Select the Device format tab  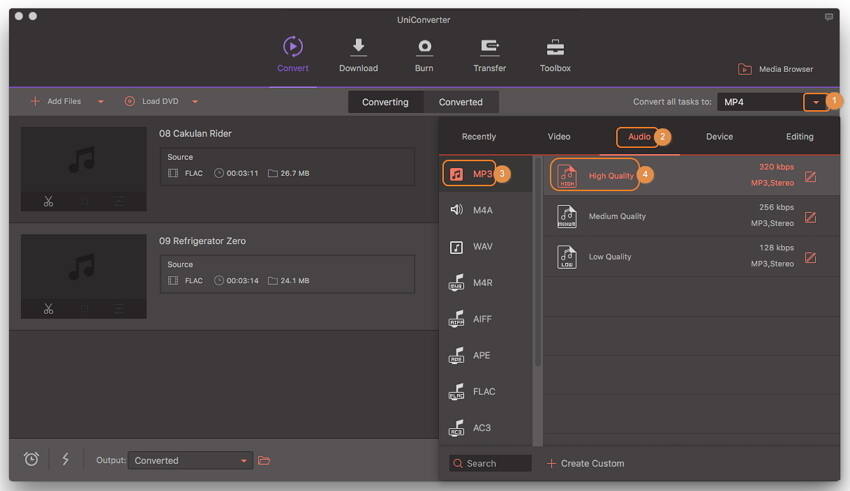[x=719, y=137]
